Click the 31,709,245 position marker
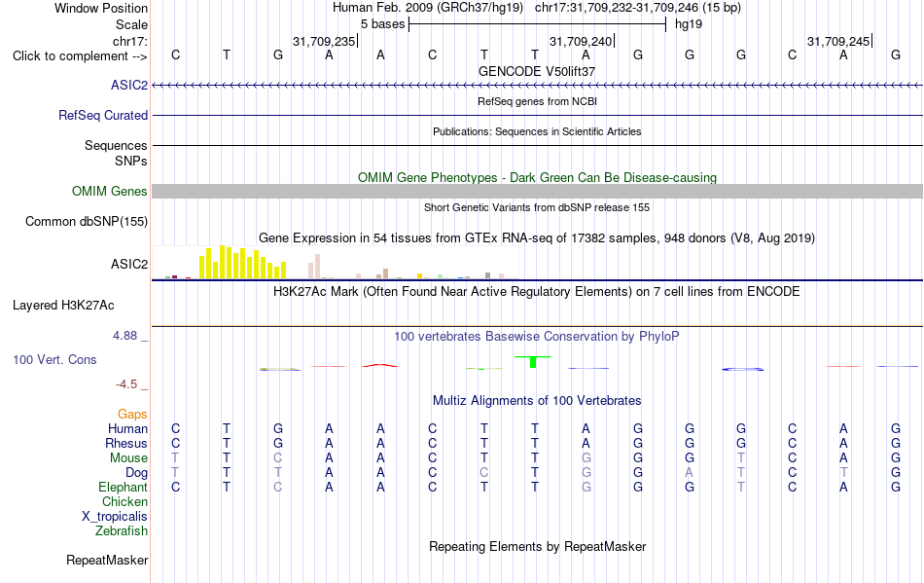 [839, 41]
